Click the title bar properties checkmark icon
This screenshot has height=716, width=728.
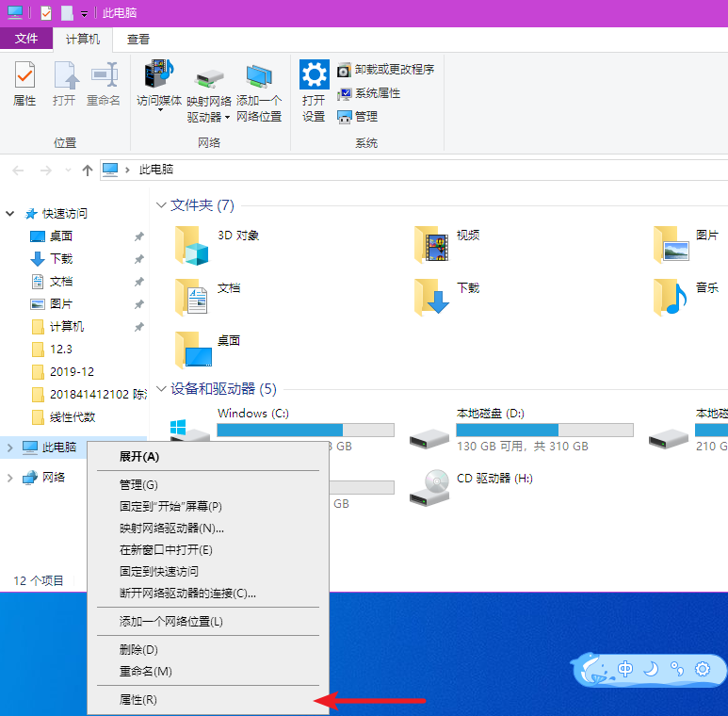tap(46, 13)
